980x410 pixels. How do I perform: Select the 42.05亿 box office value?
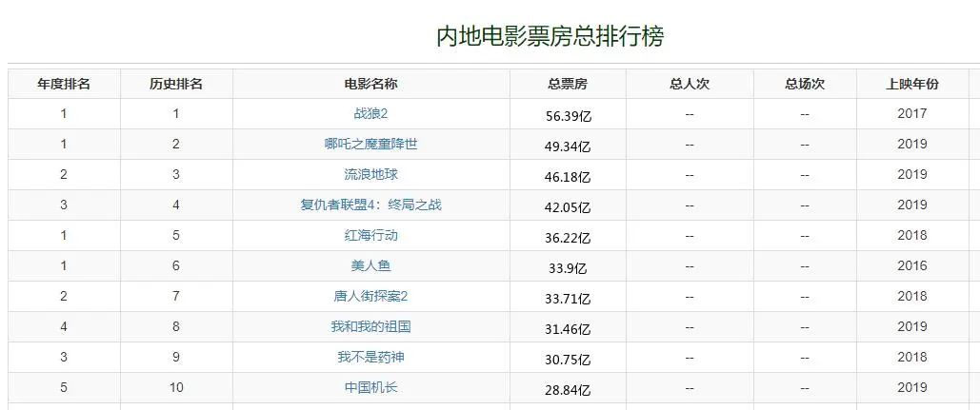pyautogui.click(x=568, y=207)
